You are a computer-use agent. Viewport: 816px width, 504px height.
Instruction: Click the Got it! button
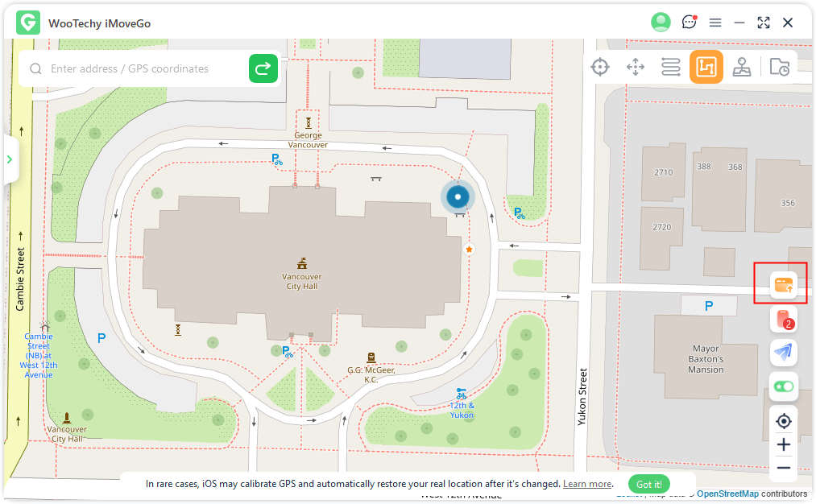649,484
